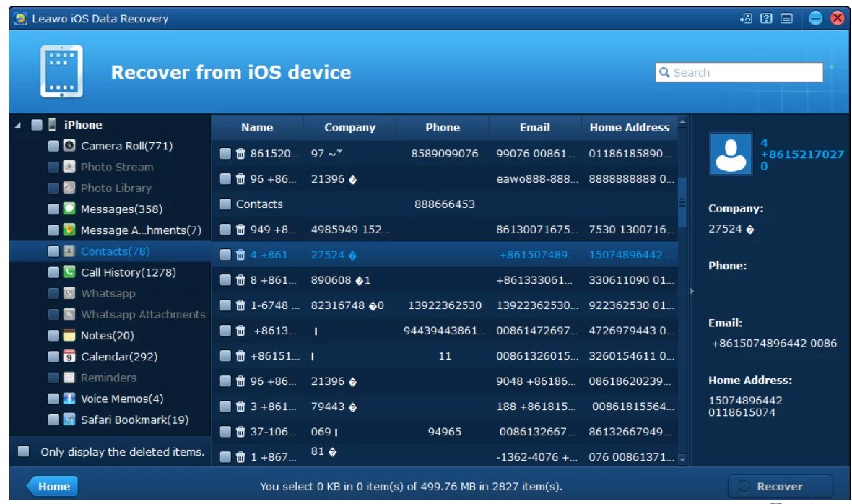The width and height of the screenshot is (852, 504).
Task: Enable the Only display the deleted items checkbox
Action: click(x=22, y=451)
